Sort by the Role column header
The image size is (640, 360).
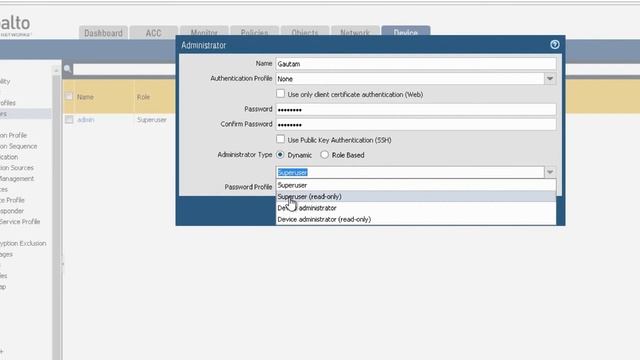coord(143,97)
